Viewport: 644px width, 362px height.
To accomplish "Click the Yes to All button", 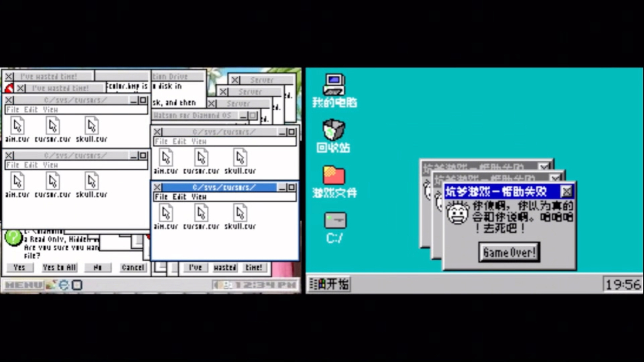I will click(x=59, y=268).
